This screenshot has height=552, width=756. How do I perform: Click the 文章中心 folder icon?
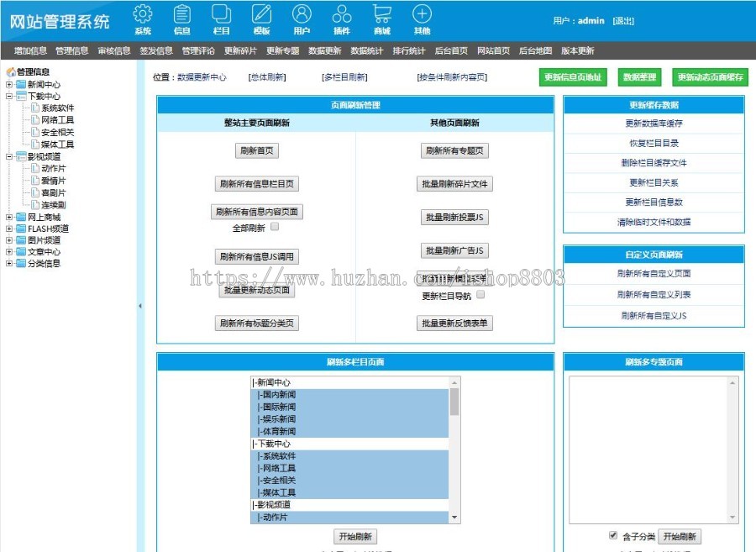pos(21,252)
